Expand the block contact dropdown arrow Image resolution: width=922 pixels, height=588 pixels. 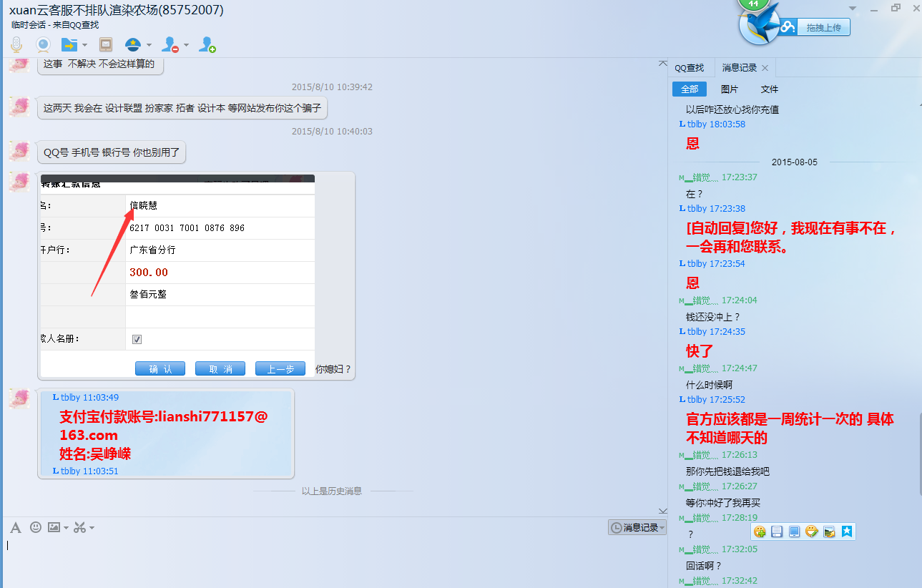tap(186, 46)
